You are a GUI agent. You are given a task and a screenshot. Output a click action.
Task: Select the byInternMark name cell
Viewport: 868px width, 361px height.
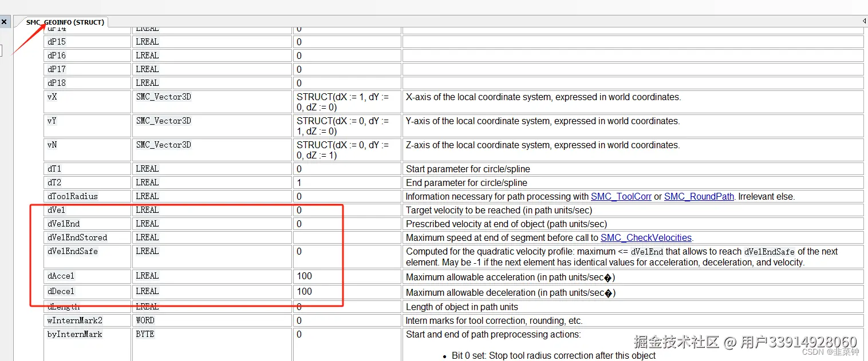point(88,344)
